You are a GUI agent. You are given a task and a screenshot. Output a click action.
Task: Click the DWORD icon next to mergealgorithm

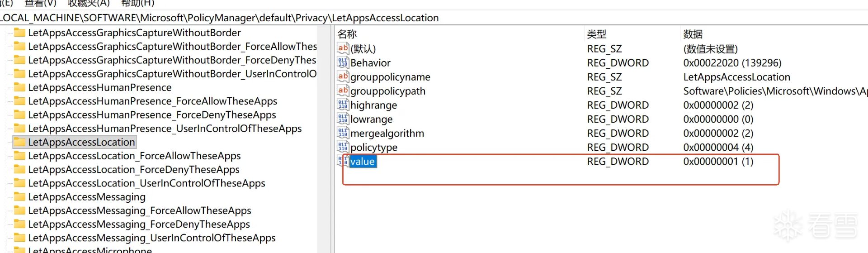click(x=343, y=133)
